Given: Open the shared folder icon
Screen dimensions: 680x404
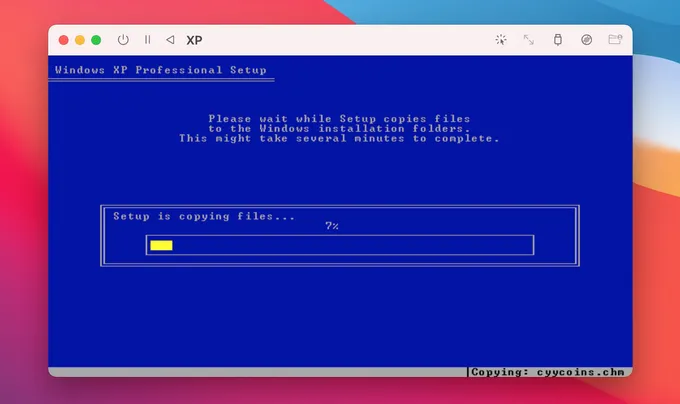Looking at the screenshot, I should [615, 39].
